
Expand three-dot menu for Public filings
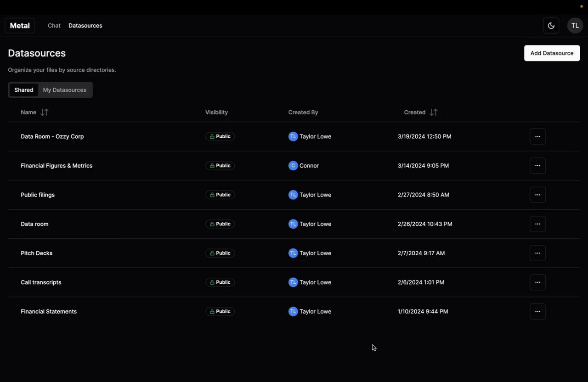(x=537, y=195)
